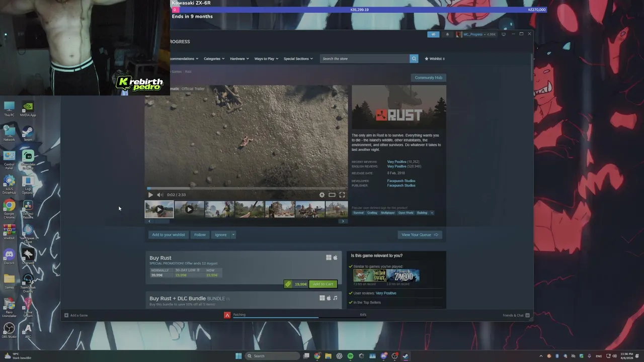Add Rust to Cart
The image size is (644, 362).
[323, 284]
